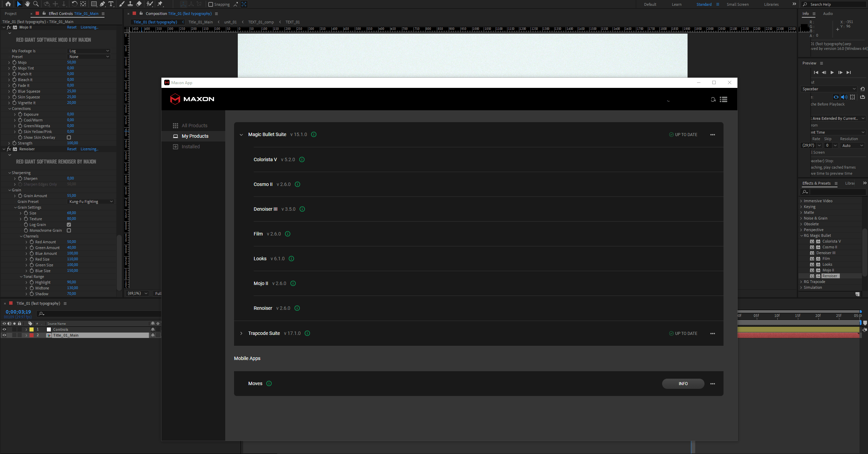Screen dimensions: 868x454
Task: Collapse the Corrections group in Mojo II
Action: click(9, 109)
